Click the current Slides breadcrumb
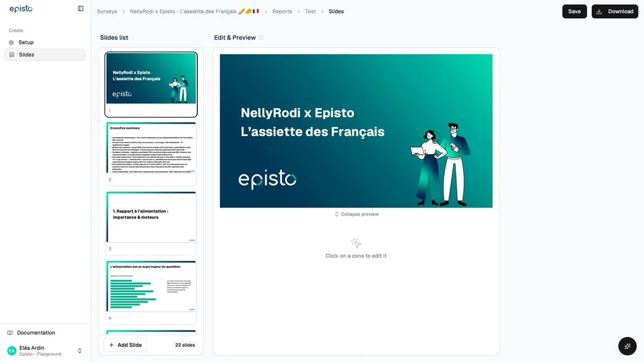644x363 pixels. pos(336,12)
